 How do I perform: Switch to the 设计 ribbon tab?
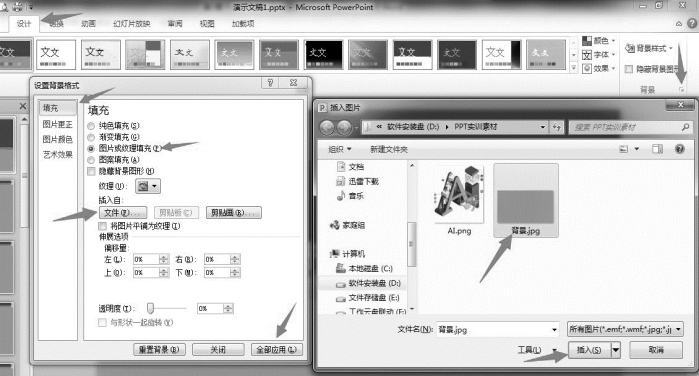[x=24, y=24]
